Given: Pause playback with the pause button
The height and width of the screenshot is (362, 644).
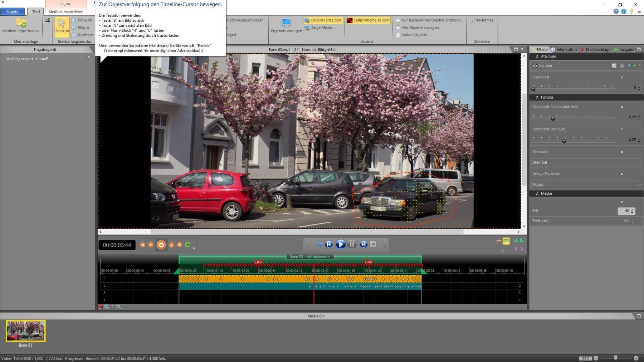Looking at the screenshot, I should (x=352, y=244).
